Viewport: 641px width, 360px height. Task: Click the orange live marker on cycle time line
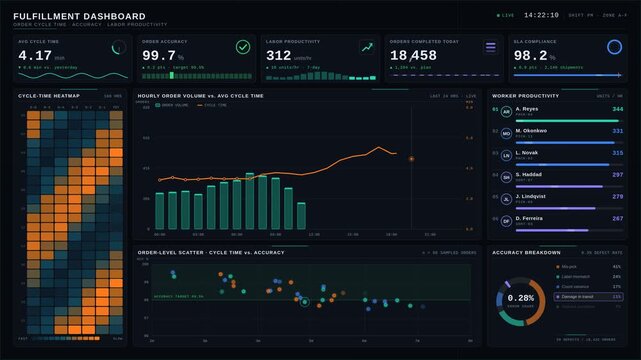[411, 159]
